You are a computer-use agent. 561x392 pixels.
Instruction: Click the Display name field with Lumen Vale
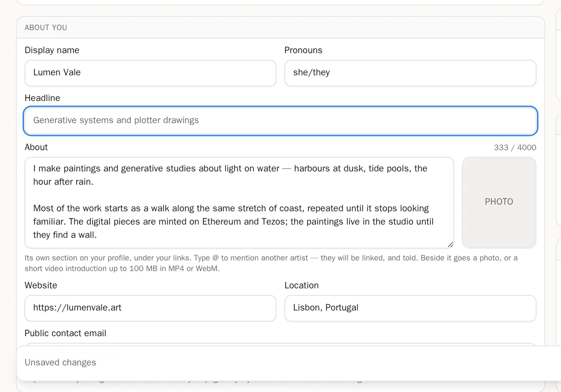(x=150, y=73)
